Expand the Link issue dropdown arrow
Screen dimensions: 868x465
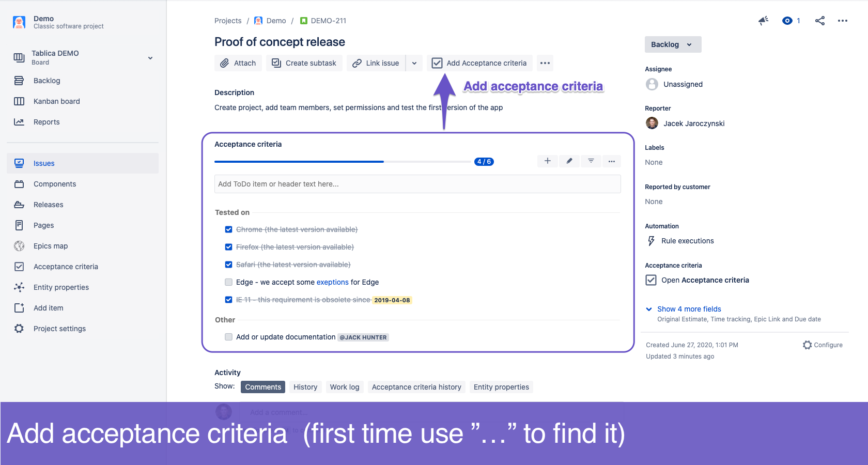tap(414, 63)
